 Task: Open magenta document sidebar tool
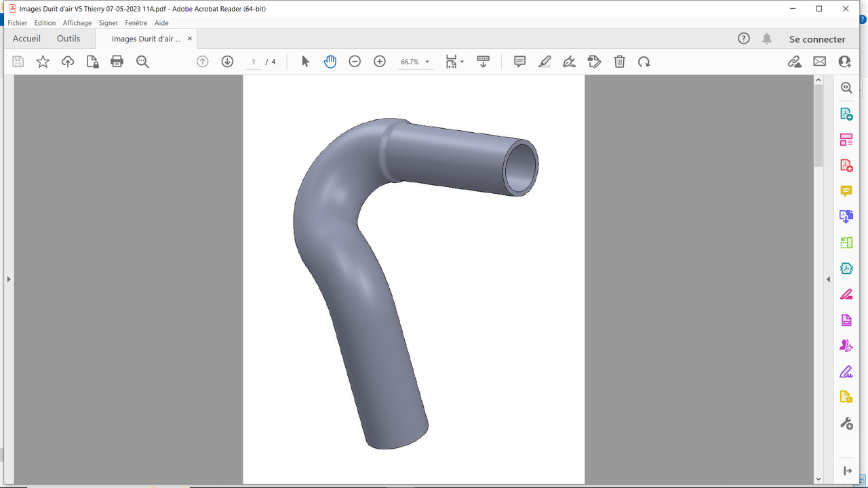(846, 320)
